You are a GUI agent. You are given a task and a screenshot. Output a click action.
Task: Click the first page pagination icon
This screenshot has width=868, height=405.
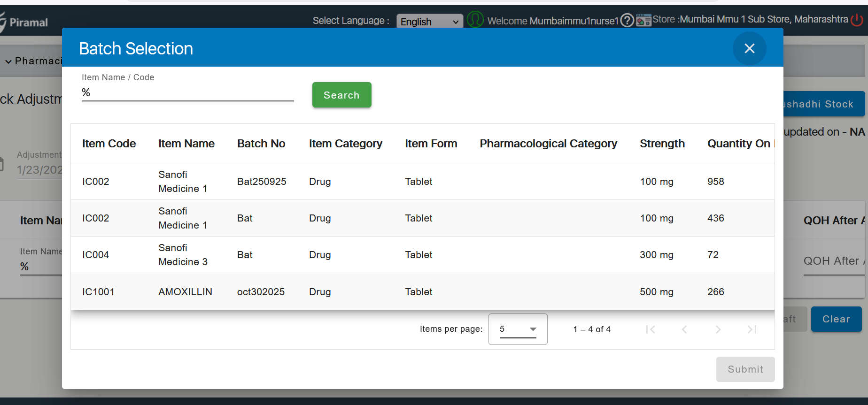[651, 329]
